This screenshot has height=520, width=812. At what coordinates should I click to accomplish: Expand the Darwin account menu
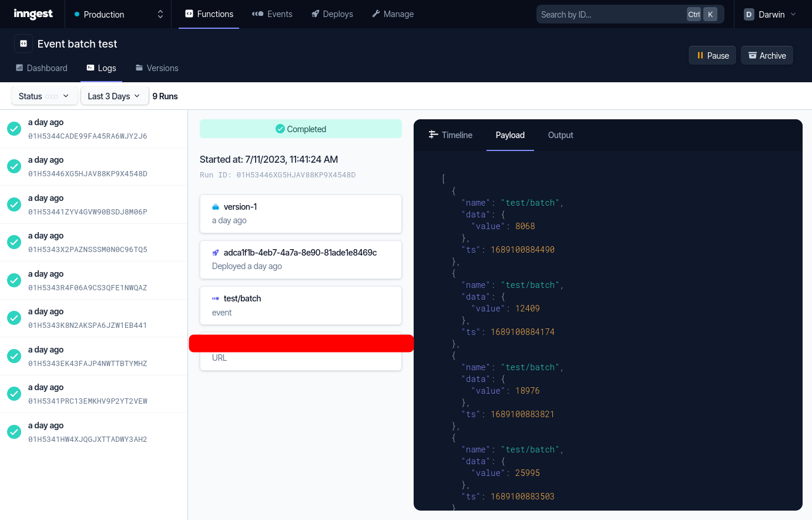[x=770, y=14]
